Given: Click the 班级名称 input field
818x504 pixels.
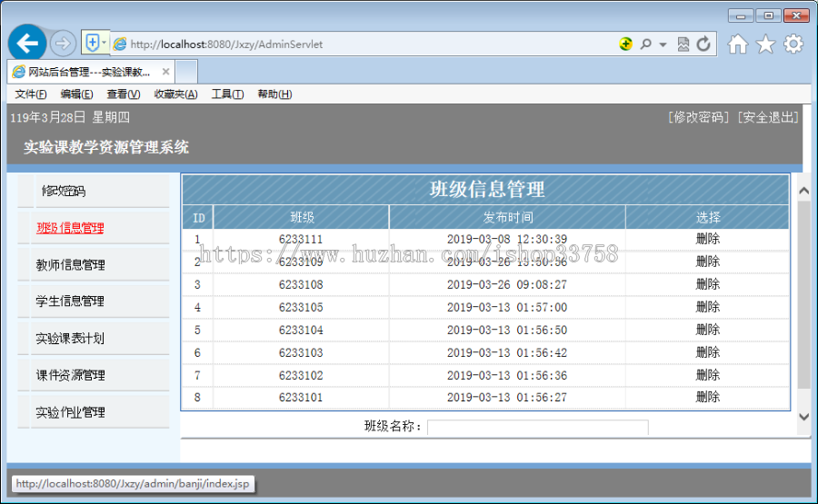Looking at the screenshot, I should pyautogui.click(x=538, y=427).
